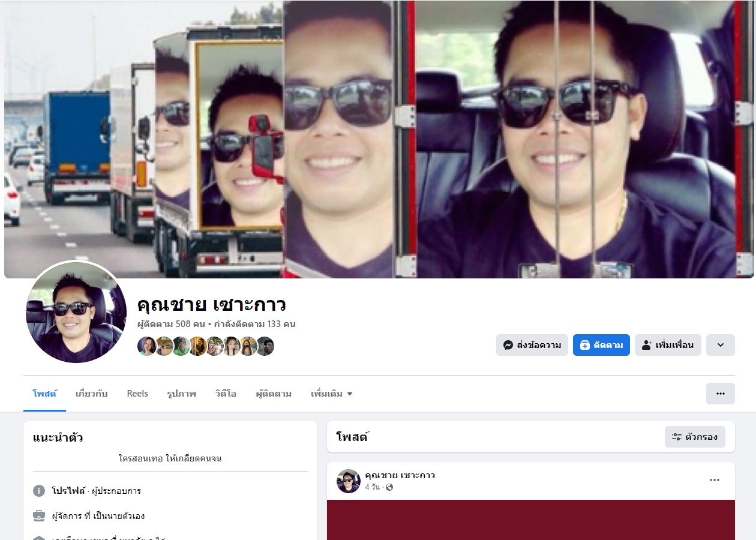Open the three-dot menu on the tab bar
756x540 pixels.
tap(721, 394)
